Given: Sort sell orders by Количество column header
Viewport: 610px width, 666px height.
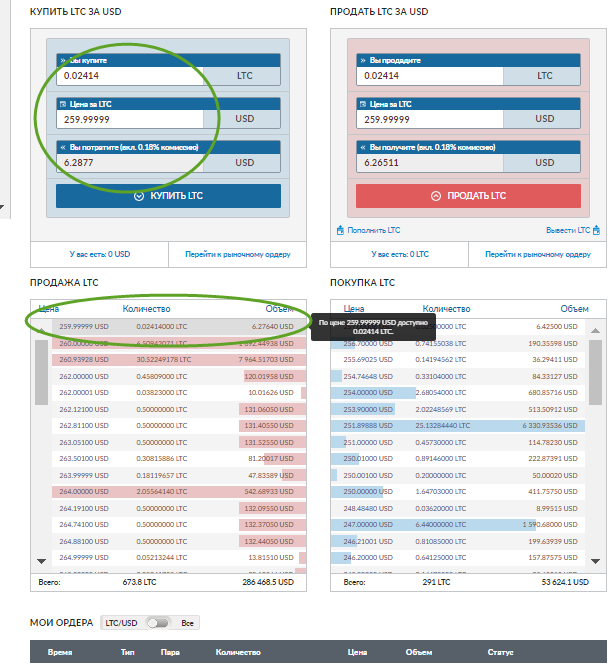Looking at the screenshot, I should tap(147, 309).
